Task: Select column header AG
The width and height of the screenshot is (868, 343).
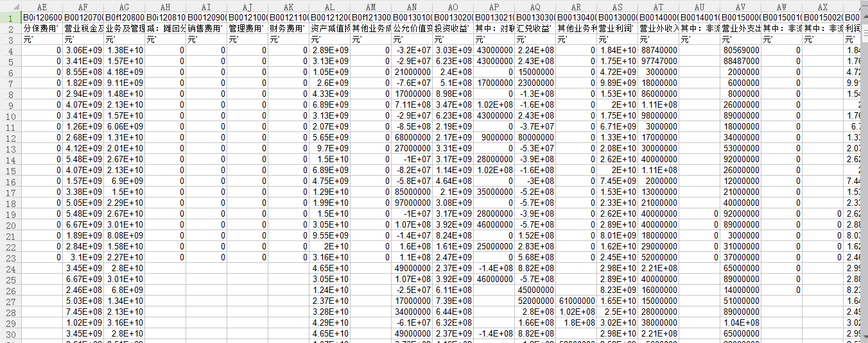Action: (125, 6)
